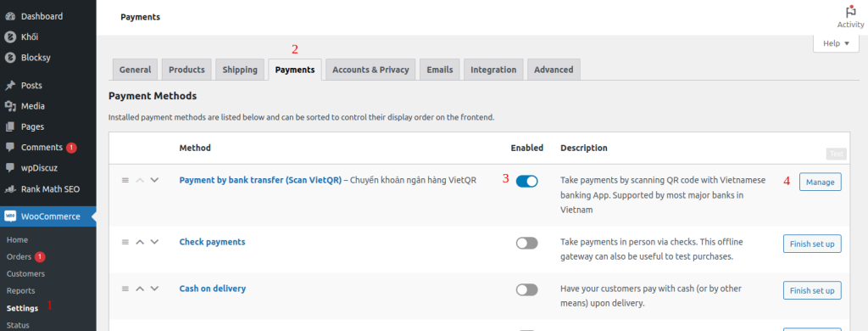868x331 pixels.
Task: Move Check payments method up
Action: (x=140, y=242)
